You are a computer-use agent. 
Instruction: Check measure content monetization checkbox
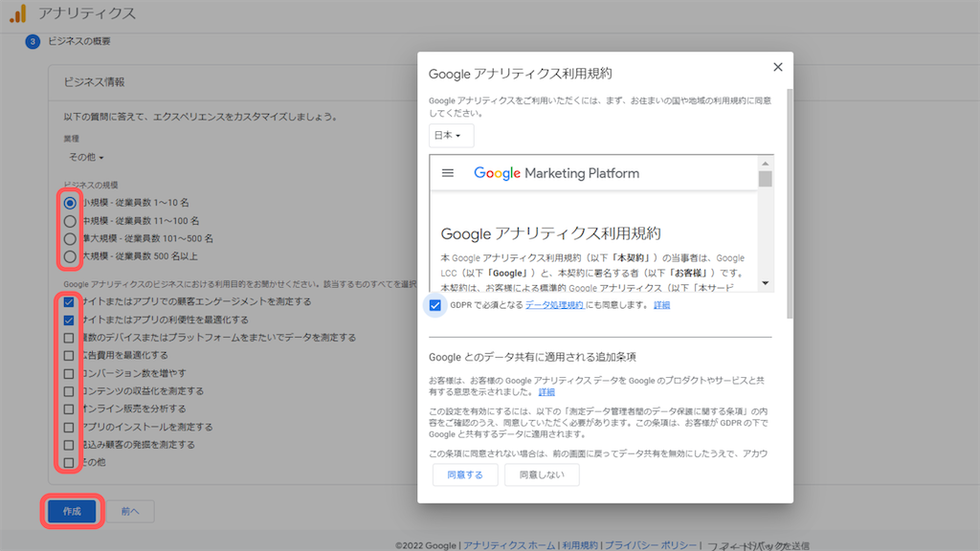69,391
